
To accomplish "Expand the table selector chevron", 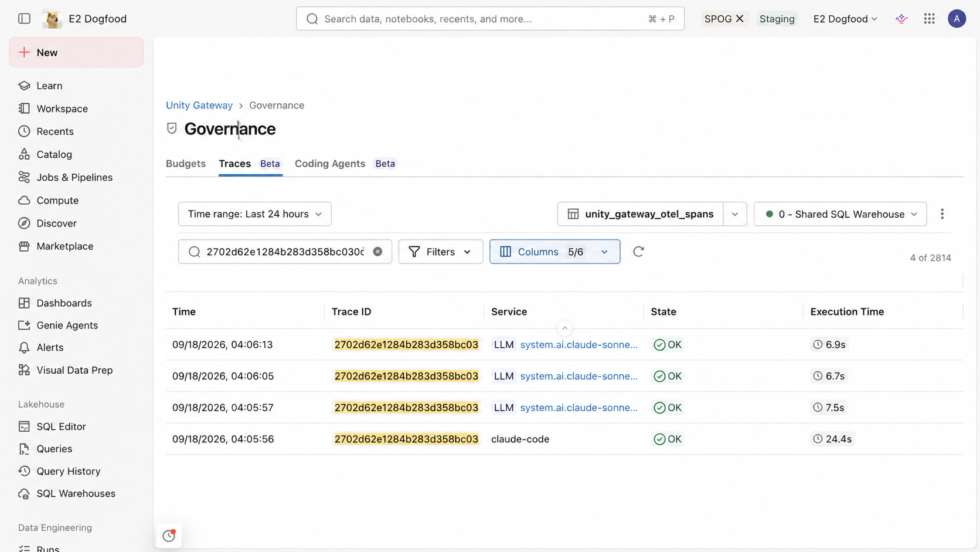I will [735, 214].
